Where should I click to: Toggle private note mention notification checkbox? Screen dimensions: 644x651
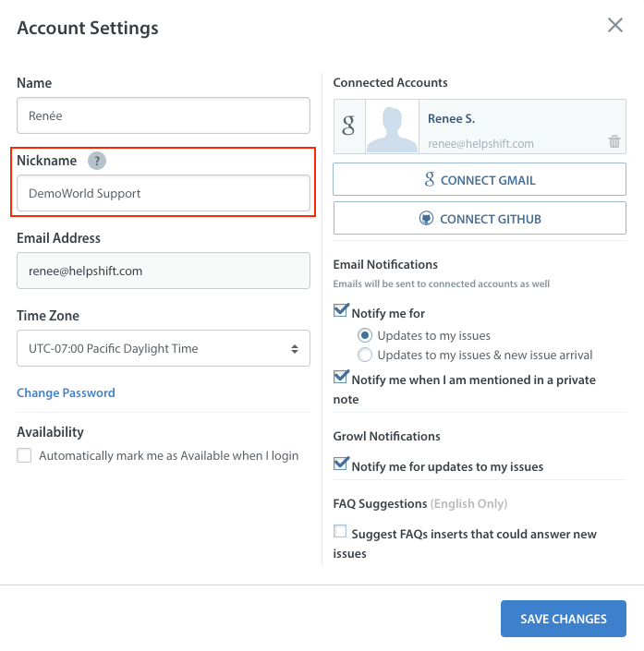coord(341,379)
